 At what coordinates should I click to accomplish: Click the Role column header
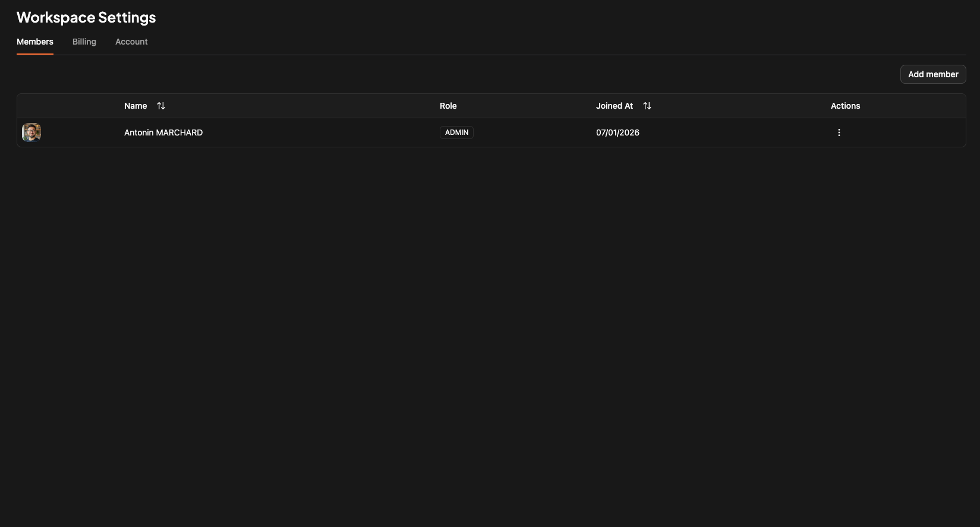pyautogui.click(x=448, y=106)
